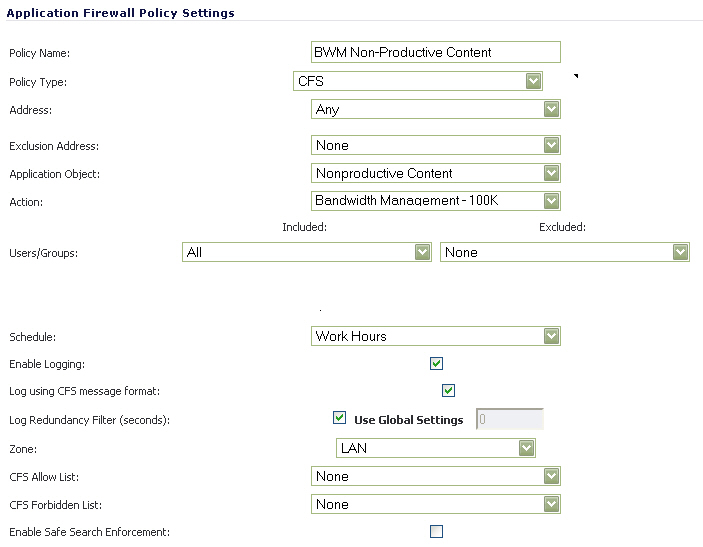This screenshot has width=703, height=547.
Task: Expand the Schedule dropdown
Action: 436,336
